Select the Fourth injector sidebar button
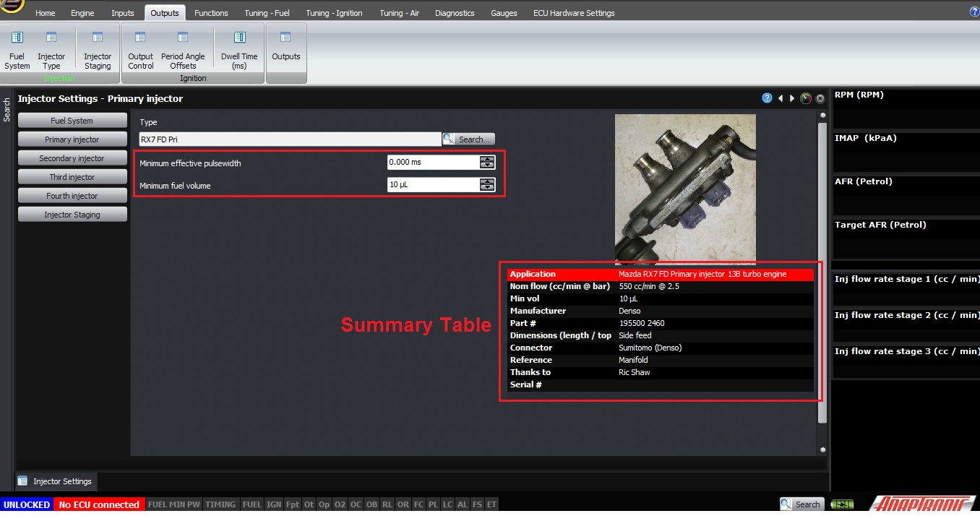980x516 pixels. point(72,196)
